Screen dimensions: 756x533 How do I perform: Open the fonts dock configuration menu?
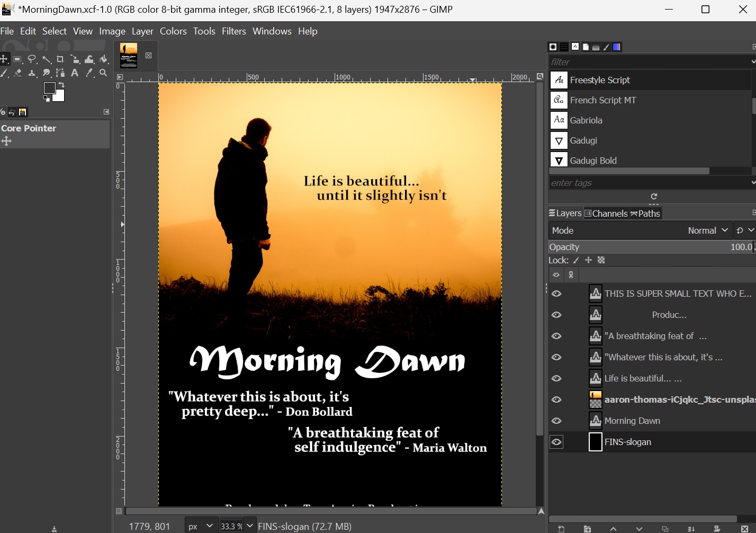(x=753, y=47)
